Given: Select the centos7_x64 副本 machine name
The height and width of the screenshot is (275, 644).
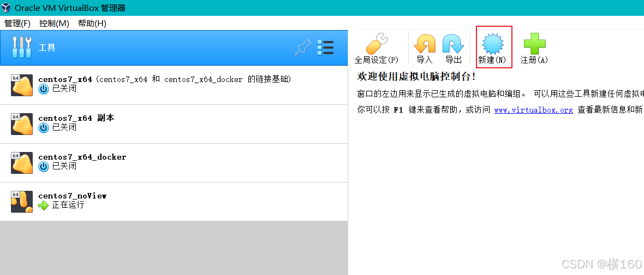Looking at the screenshot, I should click(76, 118).
